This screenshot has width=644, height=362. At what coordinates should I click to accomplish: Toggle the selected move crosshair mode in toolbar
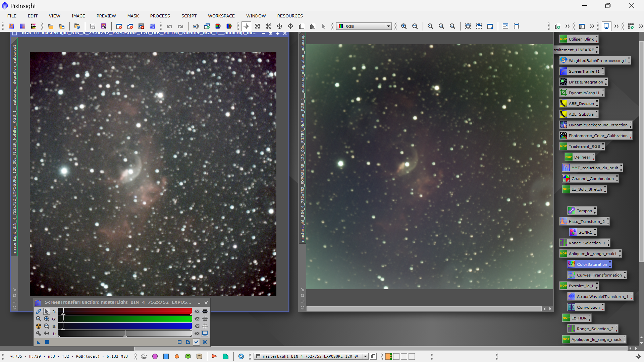246,26
